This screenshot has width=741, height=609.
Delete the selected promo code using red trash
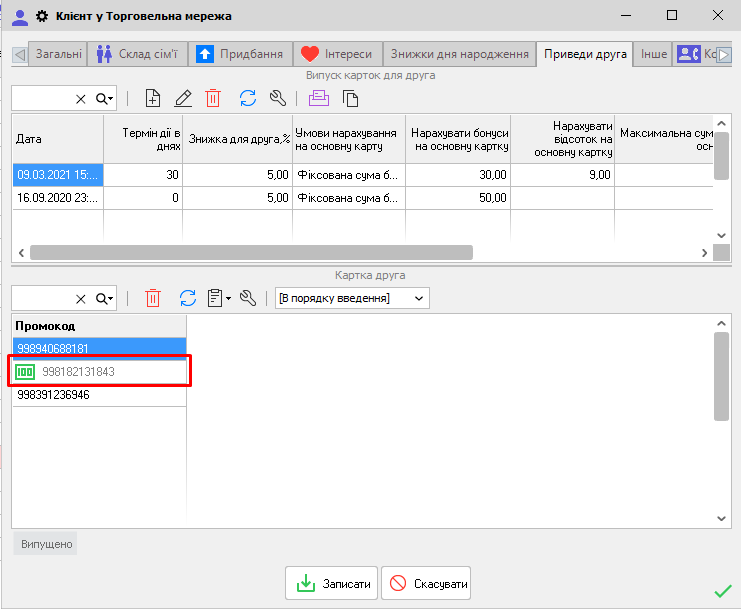[153, 298]
